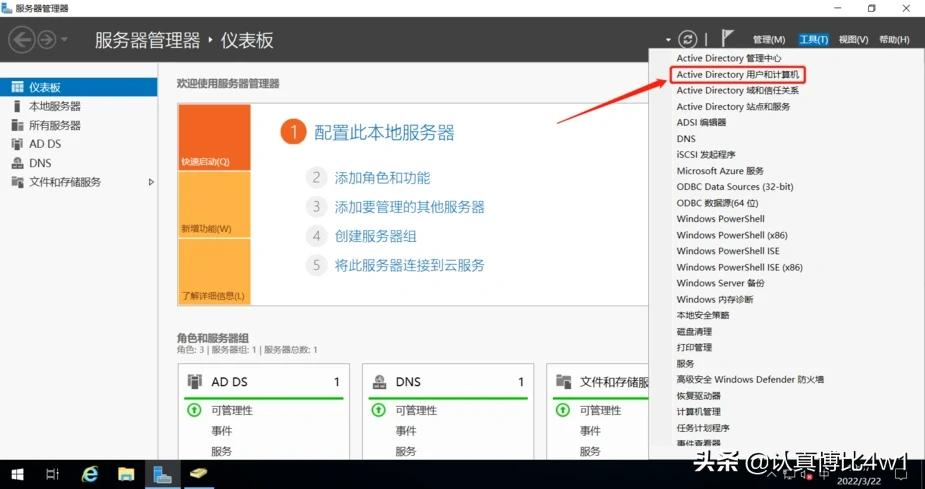
Task: Click the Windows Start button
Action: 17,475
